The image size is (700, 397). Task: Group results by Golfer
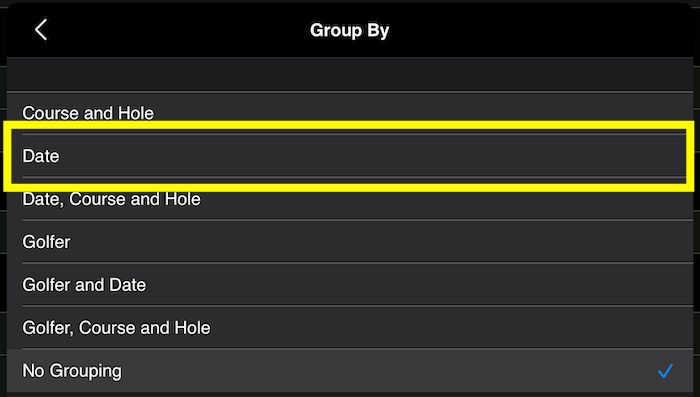pos(350,242)
